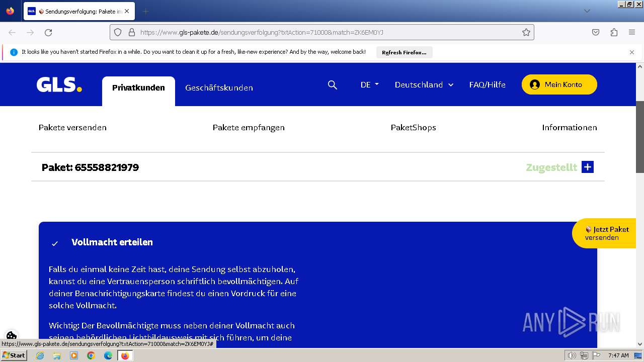The width and height of the screenshot is (644, 362).
Task: Open a new tab with the plus icon
Action: tap(145, 11)
